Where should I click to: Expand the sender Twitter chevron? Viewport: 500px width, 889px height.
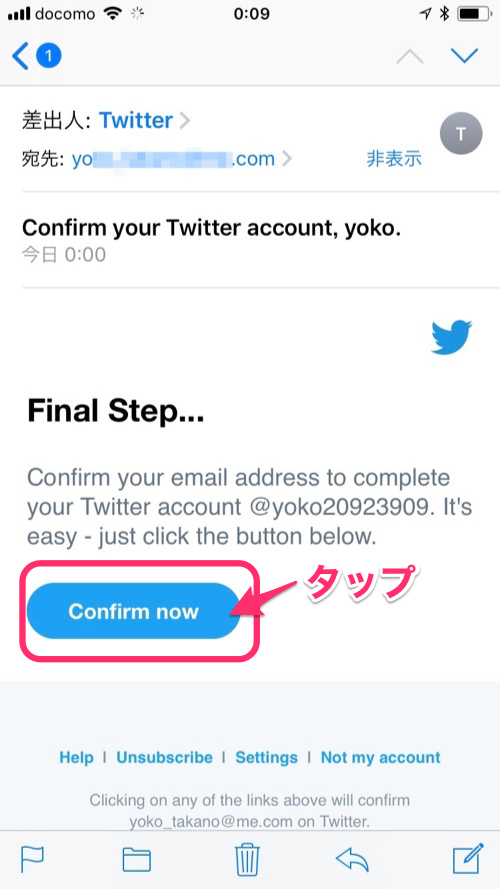click(x=184, y=120)
